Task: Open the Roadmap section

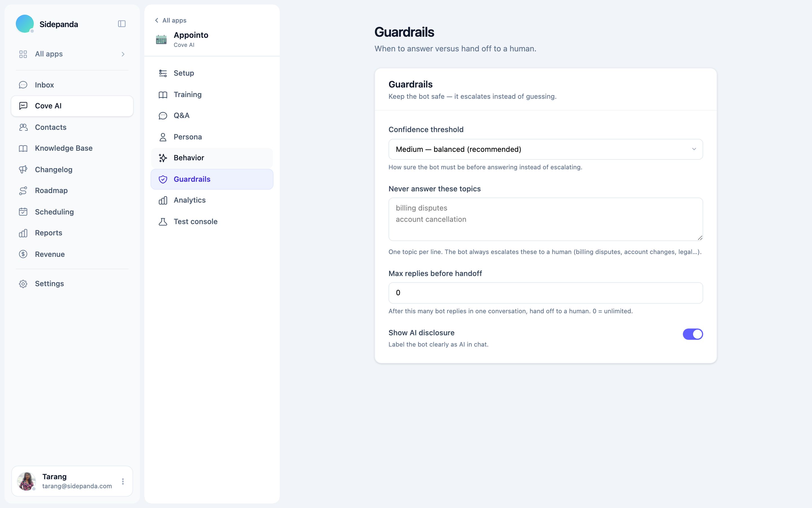Action: tap(72, 190)
